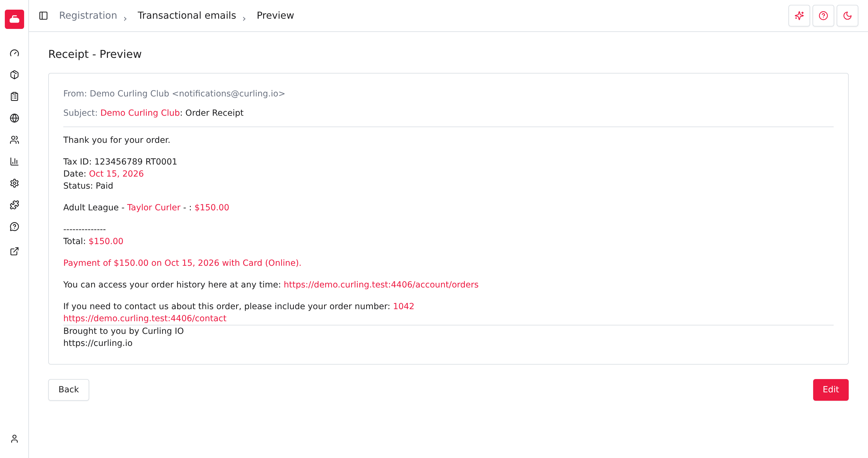Toggle dark mode with the moon icon
The image size is (868, 458).
(x=847, y=15)
